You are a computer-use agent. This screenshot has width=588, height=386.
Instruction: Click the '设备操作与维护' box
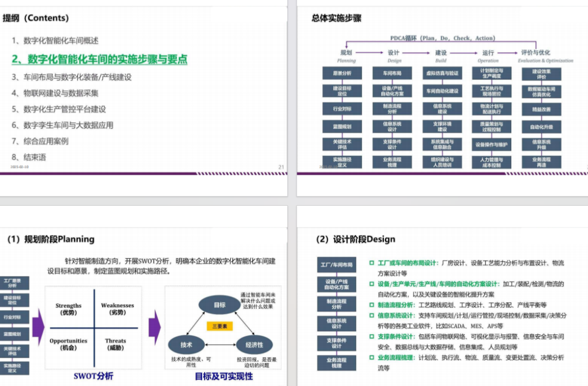[492, 144]
